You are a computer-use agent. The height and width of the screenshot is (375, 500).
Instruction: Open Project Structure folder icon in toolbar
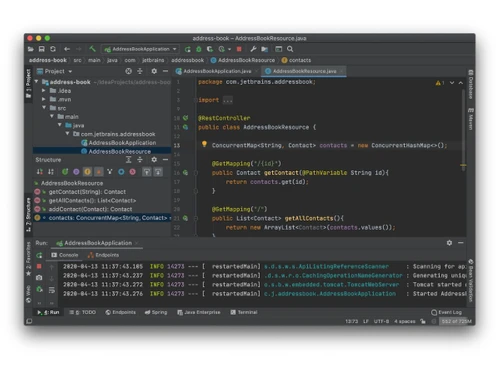(265, 49)
